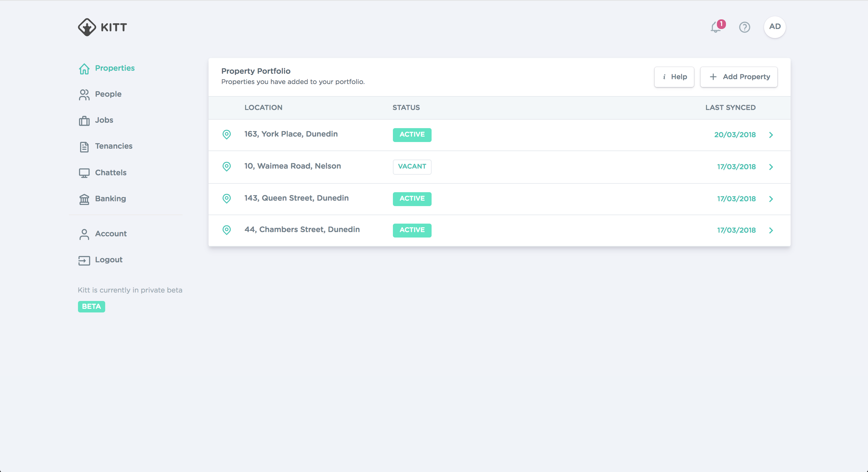
Task: Open the 143, Queen Street row chevron
Action: click(771, 199)
